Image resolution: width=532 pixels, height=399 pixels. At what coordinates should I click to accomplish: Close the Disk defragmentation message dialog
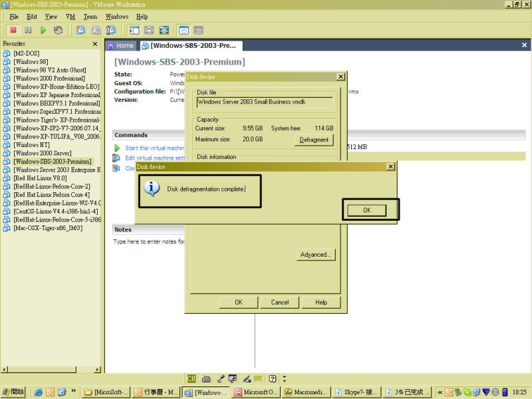click(390, 166)
